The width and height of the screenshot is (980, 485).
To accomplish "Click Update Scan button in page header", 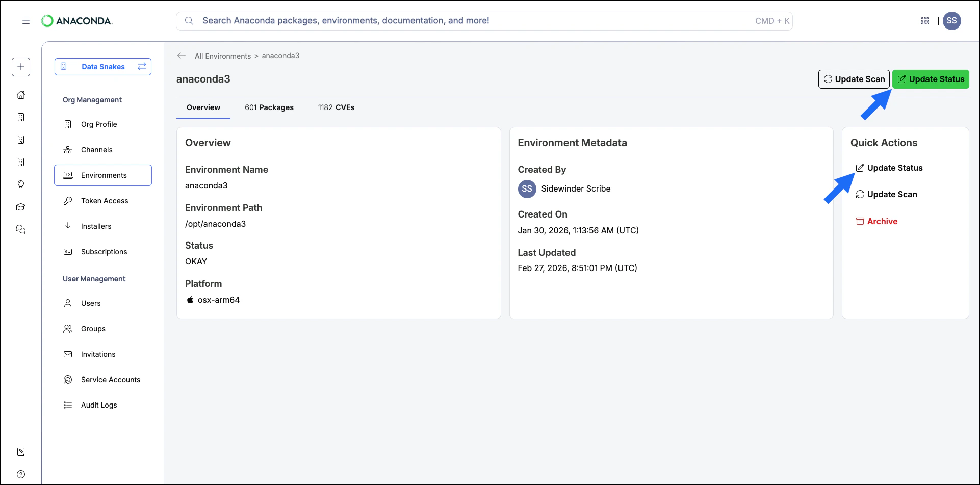I will coord(854,79).
